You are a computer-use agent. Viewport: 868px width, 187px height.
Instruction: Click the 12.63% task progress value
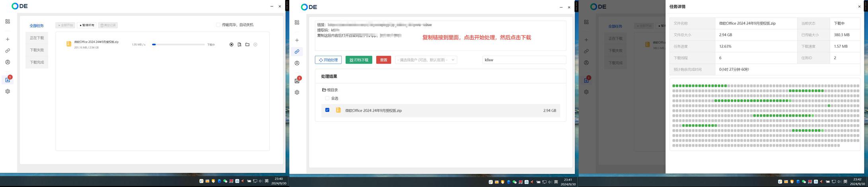click(x=725, y=47)
